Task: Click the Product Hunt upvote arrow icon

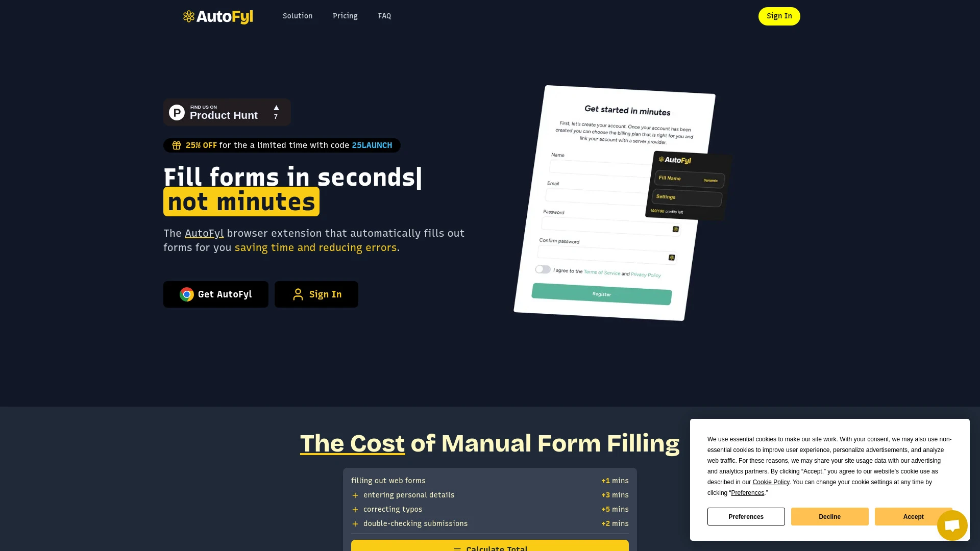Action: click(x=276, y=108)
